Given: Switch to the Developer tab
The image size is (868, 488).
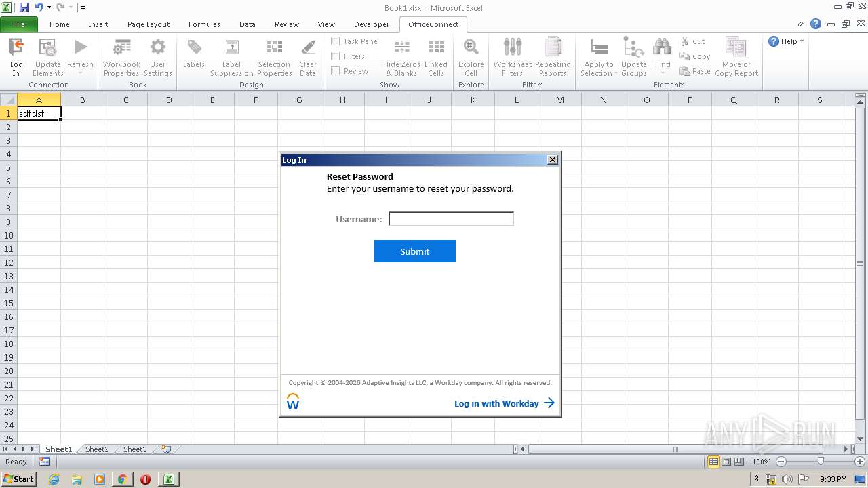Looking at the screenshot, I should [372, 24].
